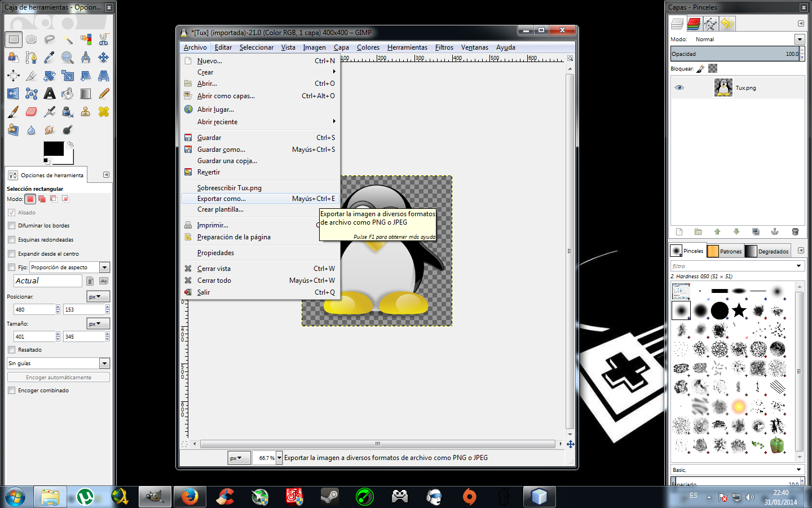Image resolution: width=812 pixels, height=508 pixels.
Task: Select the Fuzzy Select tool in the toolbox
Action: [68, 40]
